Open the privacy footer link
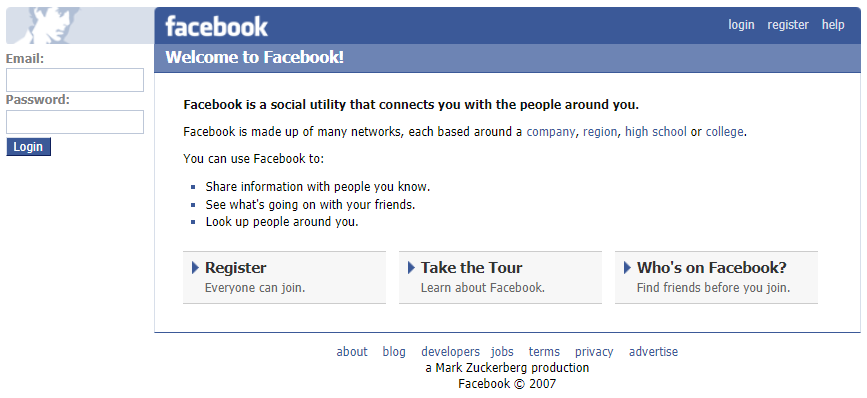 point(594,352)
